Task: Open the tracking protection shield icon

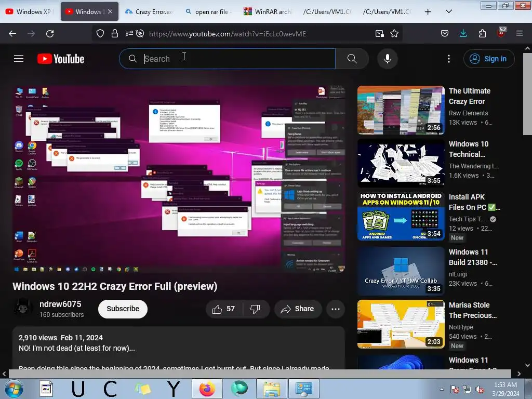Action: coord(100,34)
